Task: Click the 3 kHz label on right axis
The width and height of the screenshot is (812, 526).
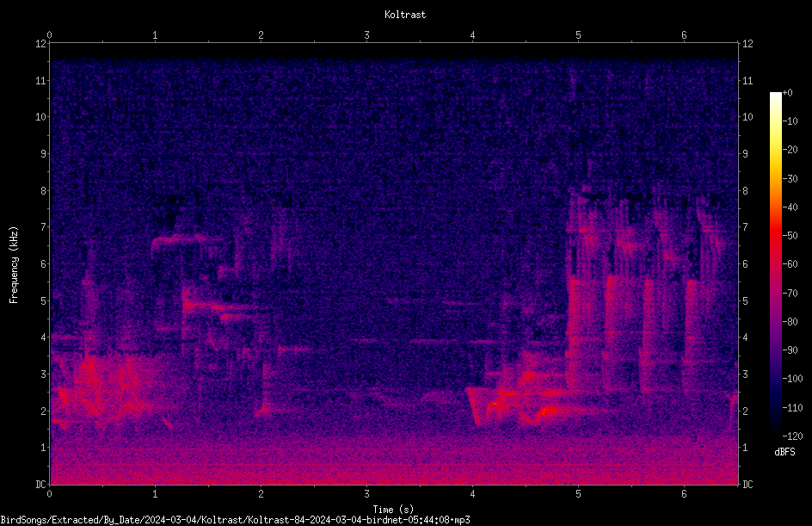Action: click(745, 374)
